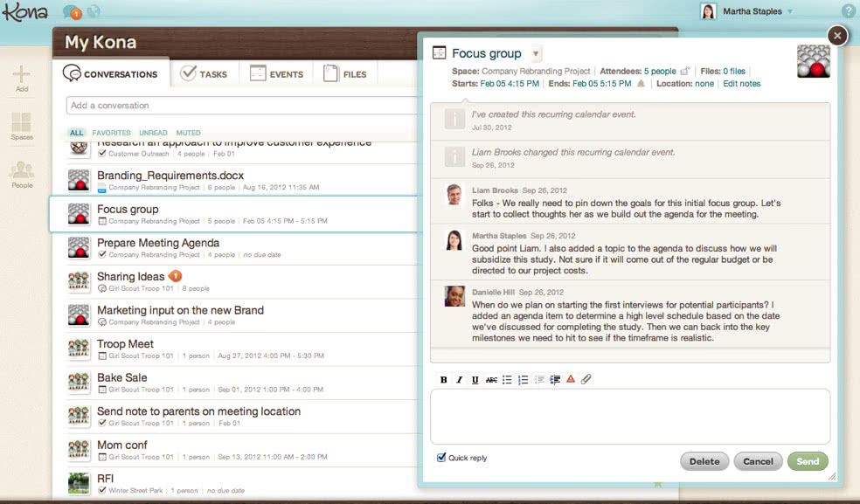Filter conversations by Muted
860x504 pixels.
pyautogui.click(x=188, y=133)
